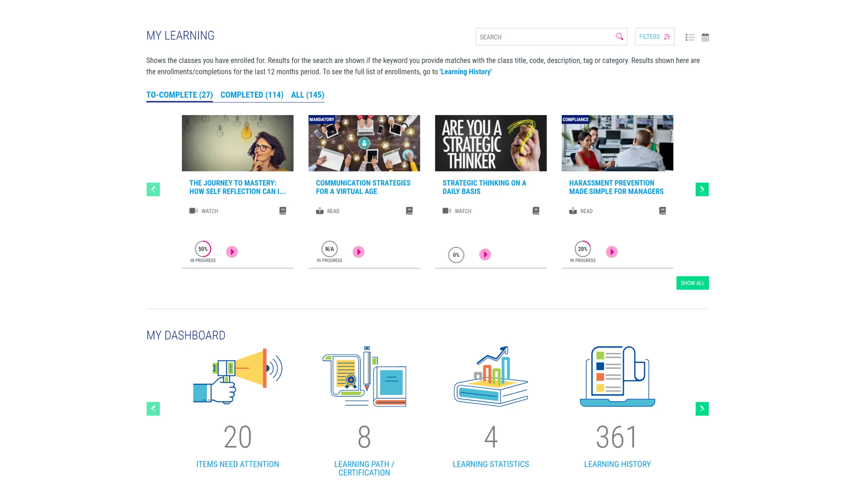Viewport: 855px width, 504px height.
Task: Open Learning Statistics chart icon
Action: [x=490, y=376]
